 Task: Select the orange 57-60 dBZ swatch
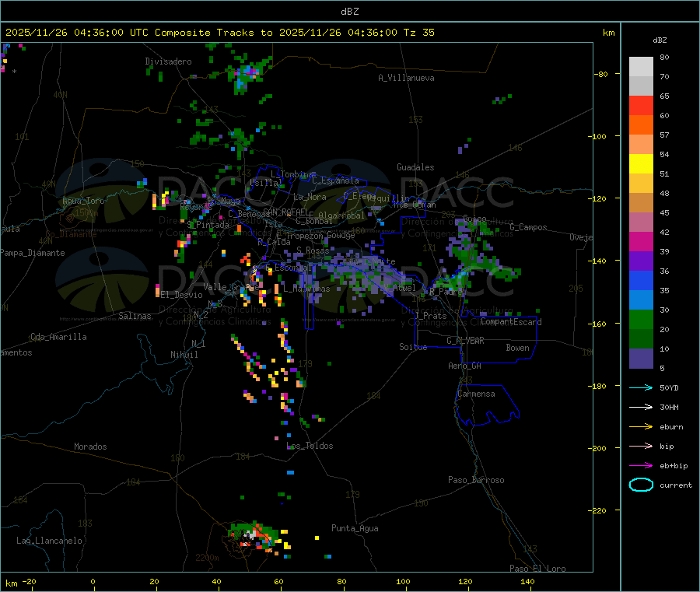click(641, 125)
